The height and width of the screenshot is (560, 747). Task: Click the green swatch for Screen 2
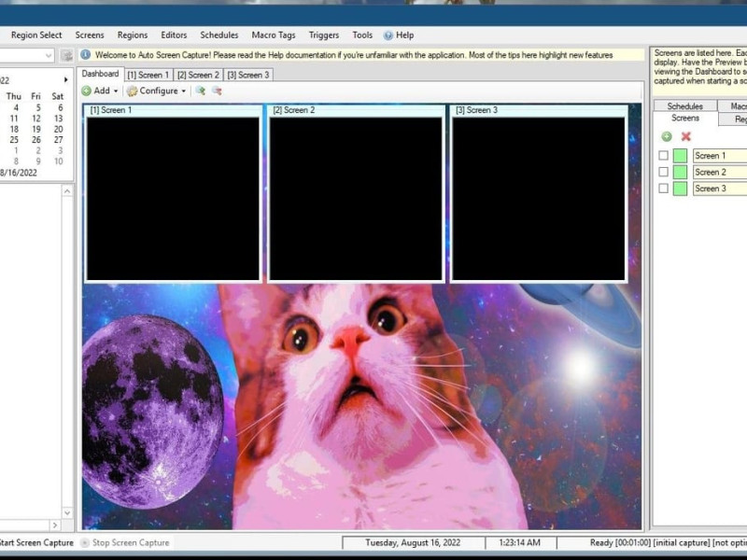(x=680, y=172)
